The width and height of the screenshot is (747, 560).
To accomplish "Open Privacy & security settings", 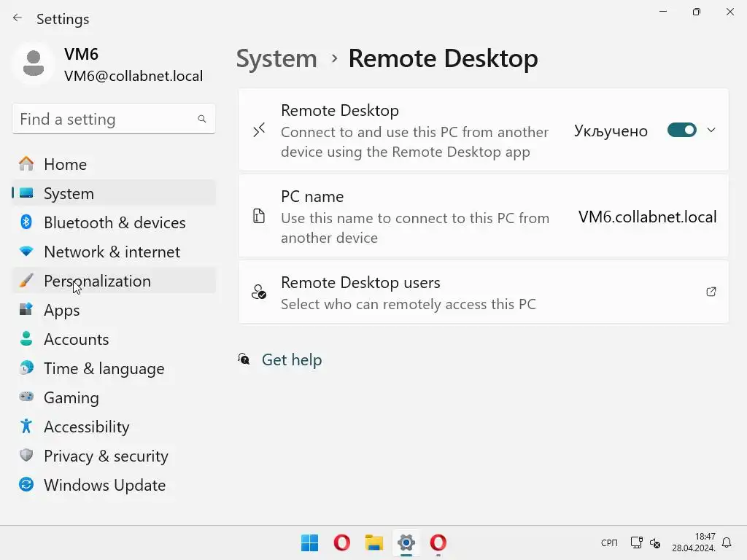I will point(113,455).
